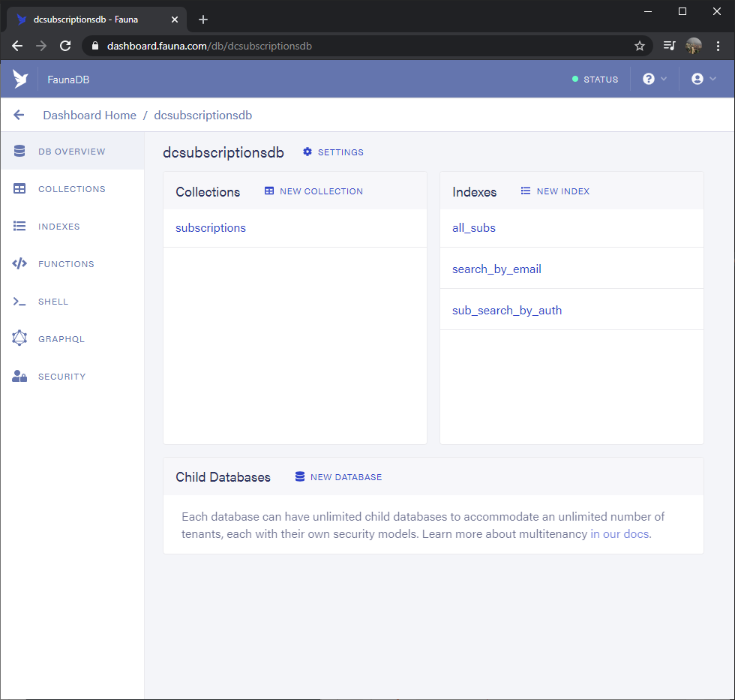Screen dimensions: 735x700
Task: Open the help question-mark menu
Action: pos(649,78)
